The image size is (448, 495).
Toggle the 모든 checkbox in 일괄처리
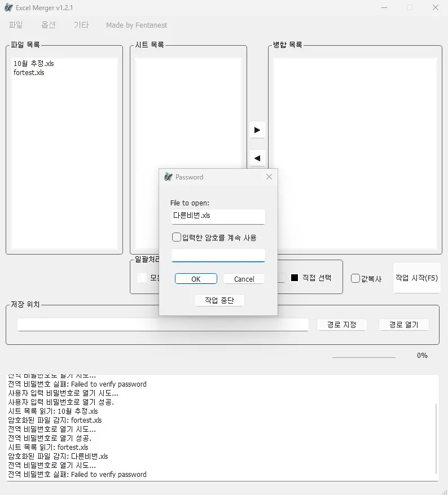pyautogui.click(x=142, y=278)
